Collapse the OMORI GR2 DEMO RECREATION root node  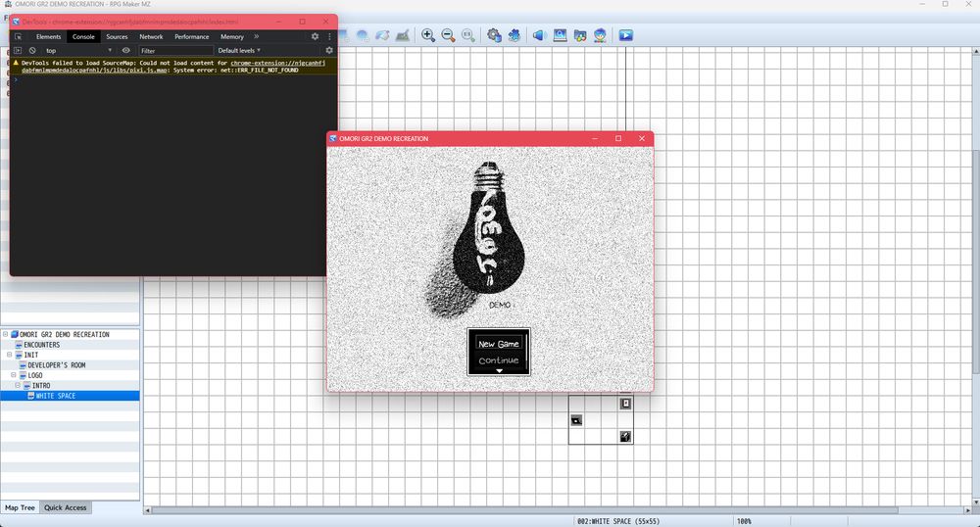[x=6, y=334]
